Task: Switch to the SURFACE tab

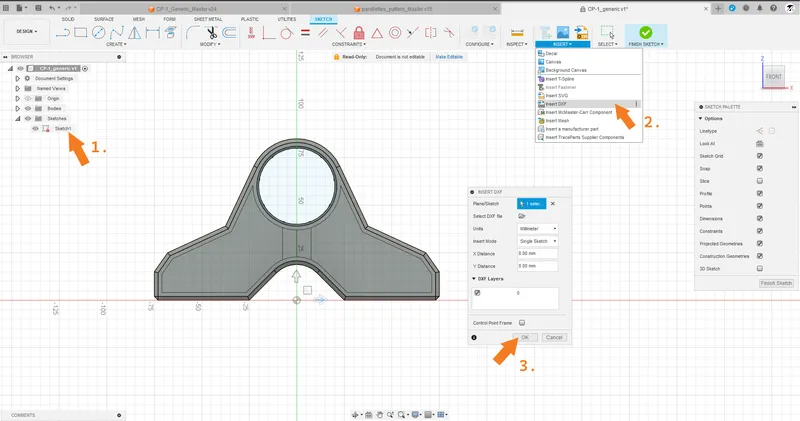Action: click(x=104, y=19)
